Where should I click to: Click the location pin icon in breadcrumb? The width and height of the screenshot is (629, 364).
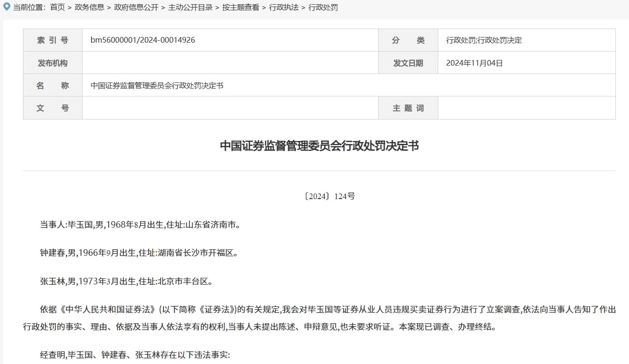[7, 7]
